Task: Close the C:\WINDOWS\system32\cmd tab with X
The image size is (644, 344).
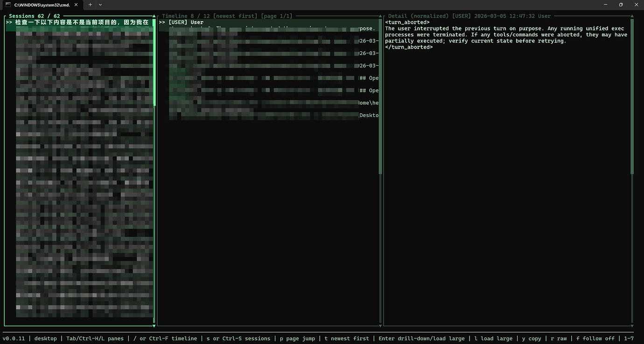Action: [x=77, y=5]
